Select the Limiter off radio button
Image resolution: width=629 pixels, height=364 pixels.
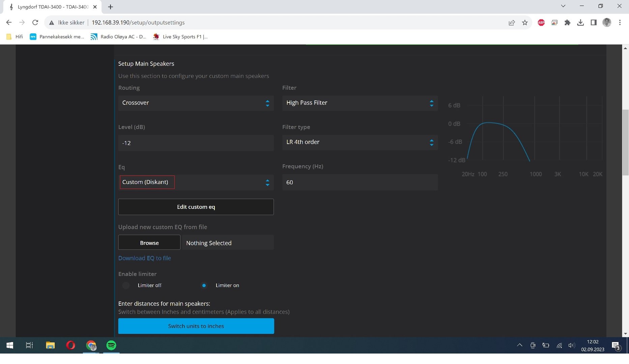click(x=126, y=285)
